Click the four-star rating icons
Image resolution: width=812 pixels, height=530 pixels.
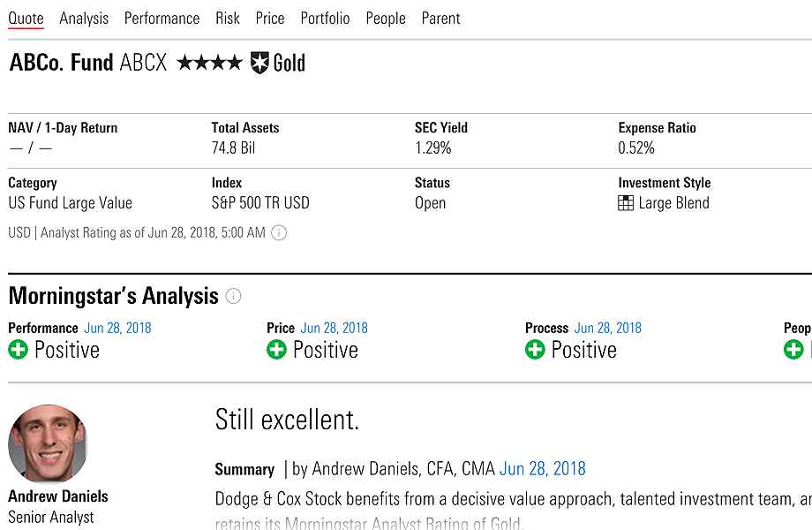(209, 63)
